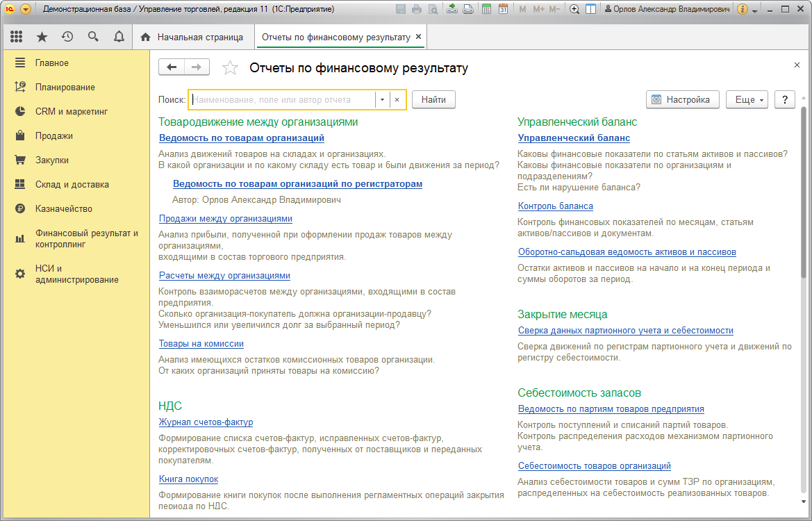Click the zoom scale magnifier icon
This screenshot has height=521, width=812.
pos(574,9)
